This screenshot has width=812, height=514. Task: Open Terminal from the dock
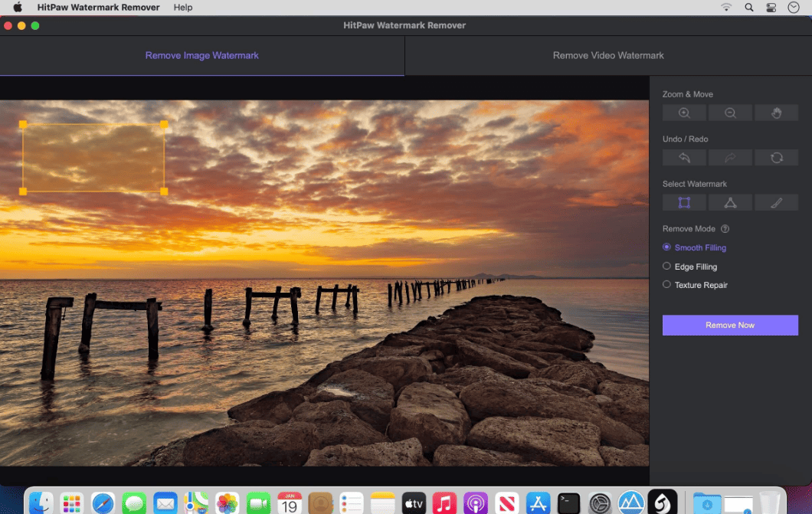tap(569, 503)
